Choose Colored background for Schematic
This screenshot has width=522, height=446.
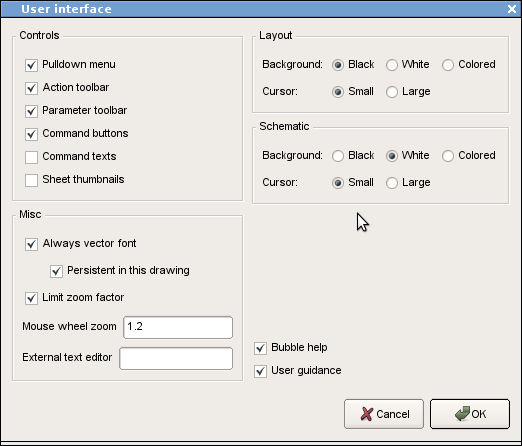click(x=448, y=156)
